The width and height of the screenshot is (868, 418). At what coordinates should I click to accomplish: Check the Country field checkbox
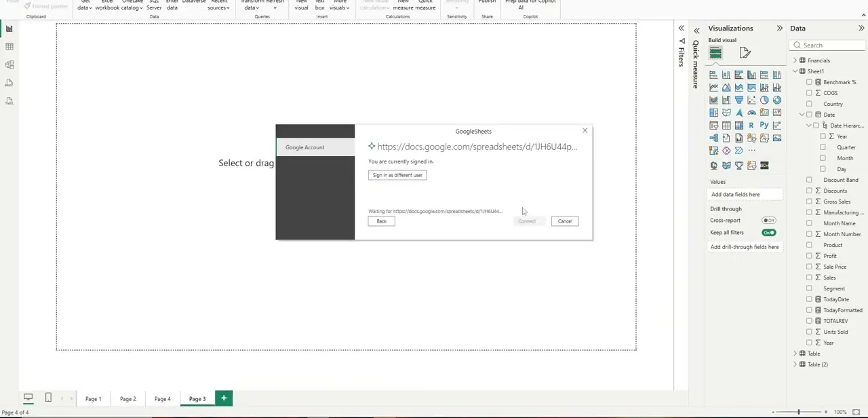click(x=809, y=104)
